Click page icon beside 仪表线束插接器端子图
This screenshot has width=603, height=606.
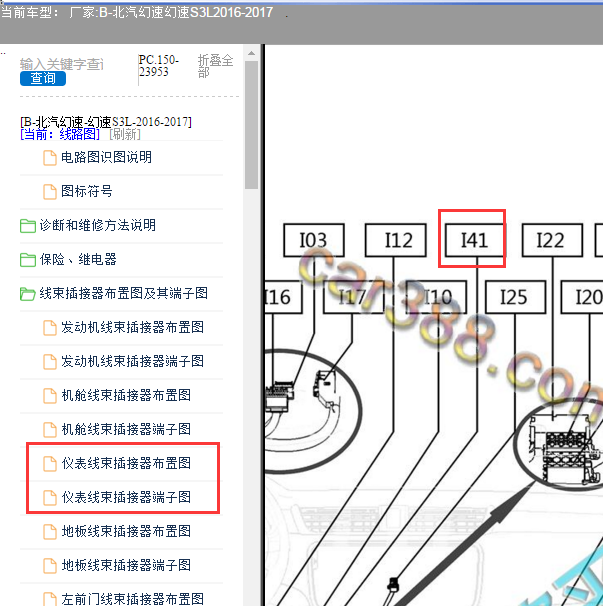click(x=49, y=498)
